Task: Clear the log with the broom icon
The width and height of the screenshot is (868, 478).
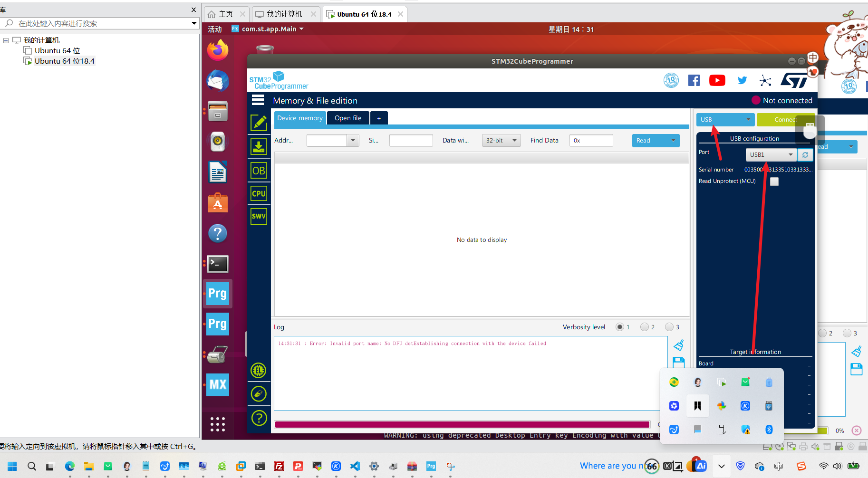Action: point(679,345)
